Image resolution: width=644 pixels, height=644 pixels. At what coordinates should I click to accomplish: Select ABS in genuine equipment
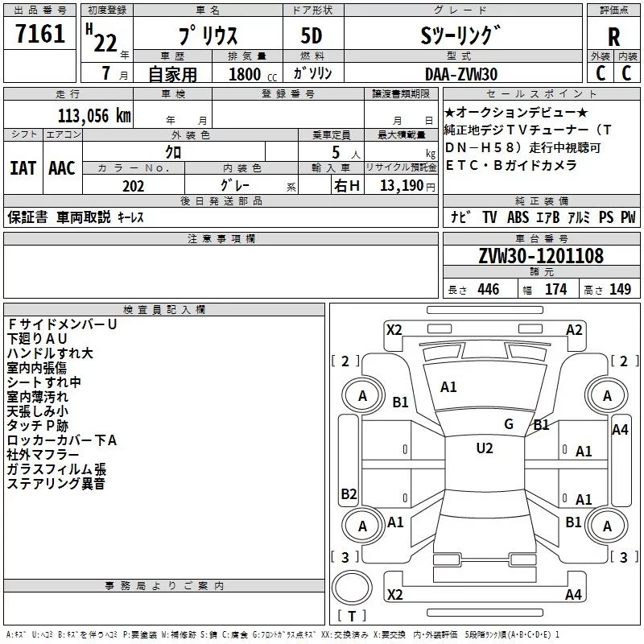click(x=518, y=217)
